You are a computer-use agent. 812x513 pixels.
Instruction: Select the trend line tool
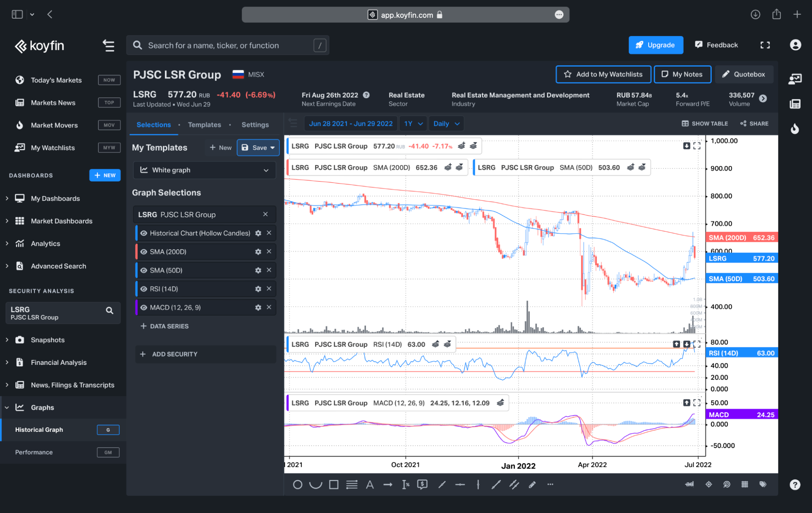(496, 485)
